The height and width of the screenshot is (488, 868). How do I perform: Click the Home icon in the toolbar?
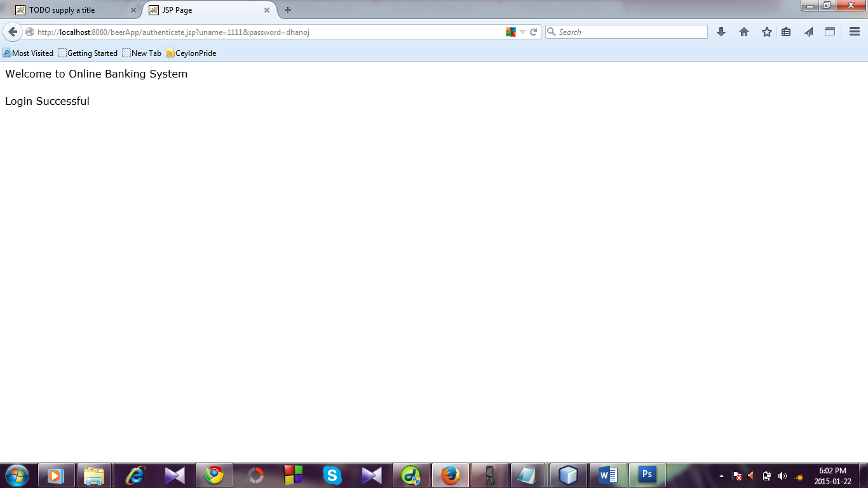[743, 31]
